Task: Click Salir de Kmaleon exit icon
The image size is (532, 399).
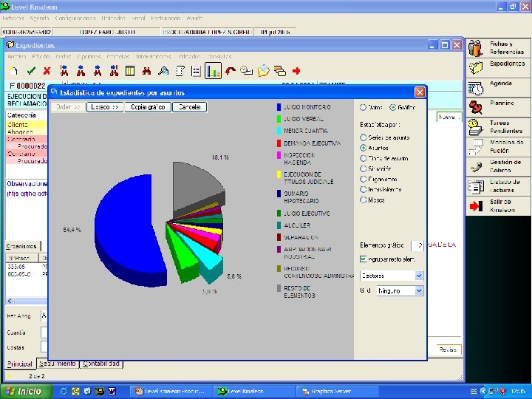Action: (476, 206)
